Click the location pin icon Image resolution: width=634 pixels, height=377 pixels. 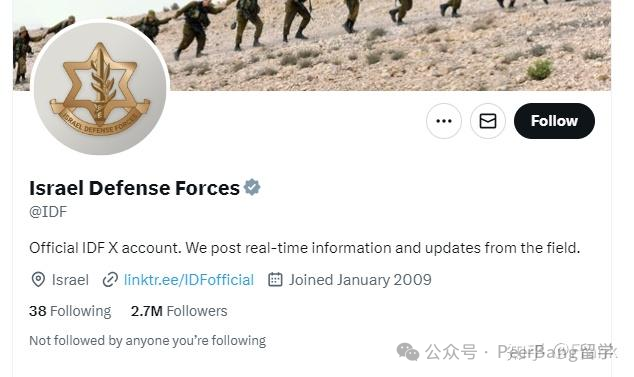coord(38,280)
